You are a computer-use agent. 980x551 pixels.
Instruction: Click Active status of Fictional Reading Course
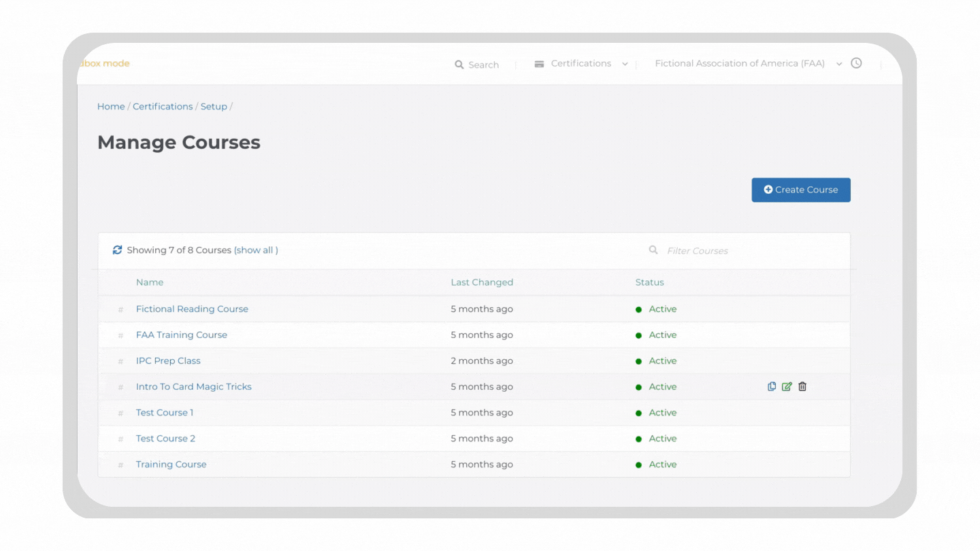(656, 309)
